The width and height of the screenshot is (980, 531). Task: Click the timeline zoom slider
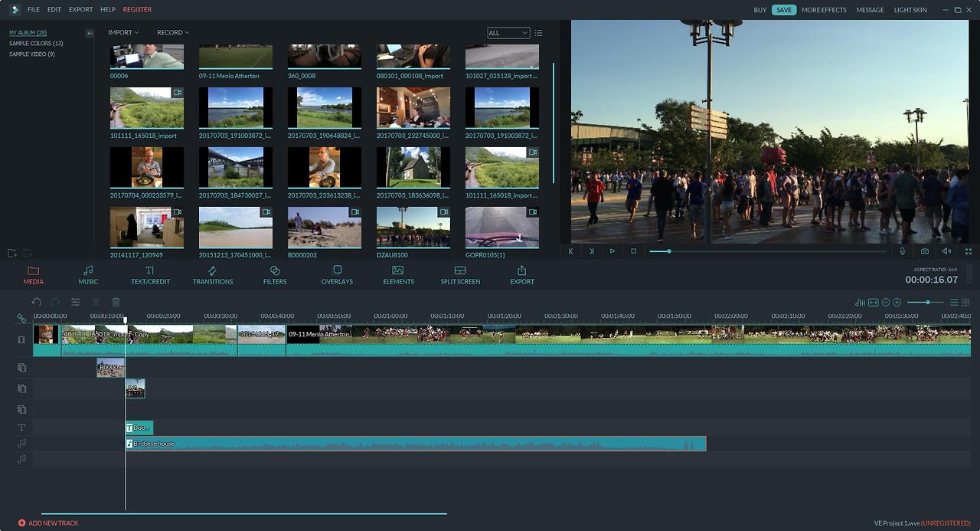pyautogui.click(x=926, y=303)
